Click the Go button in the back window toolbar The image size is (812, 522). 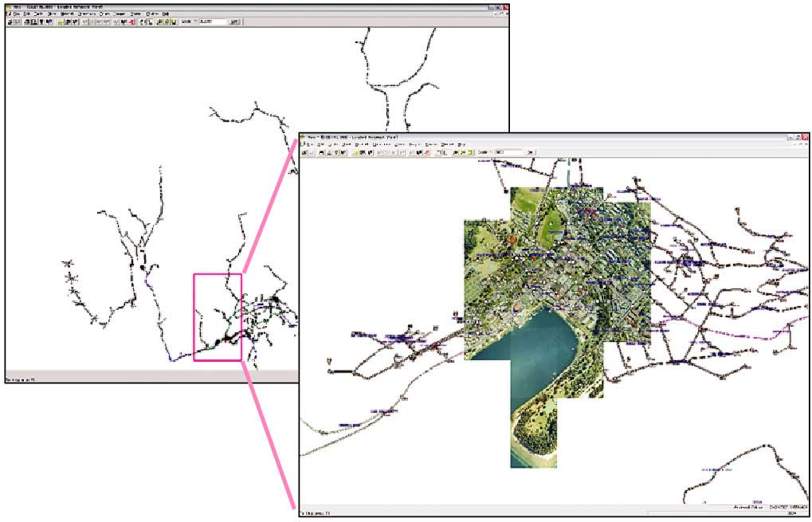point(234,22)
